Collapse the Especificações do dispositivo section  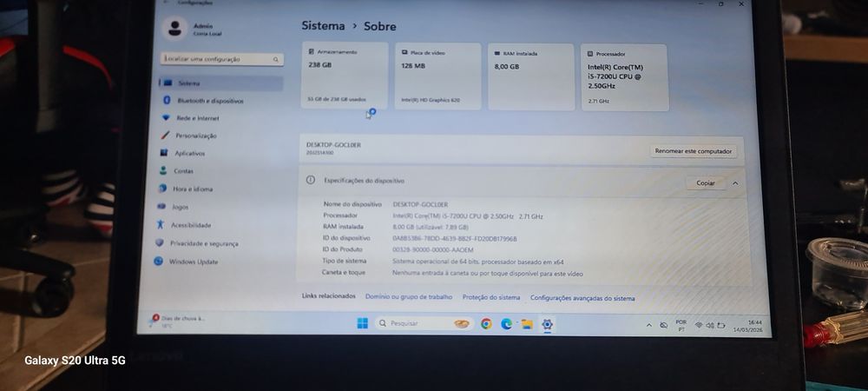coord(735,183)
